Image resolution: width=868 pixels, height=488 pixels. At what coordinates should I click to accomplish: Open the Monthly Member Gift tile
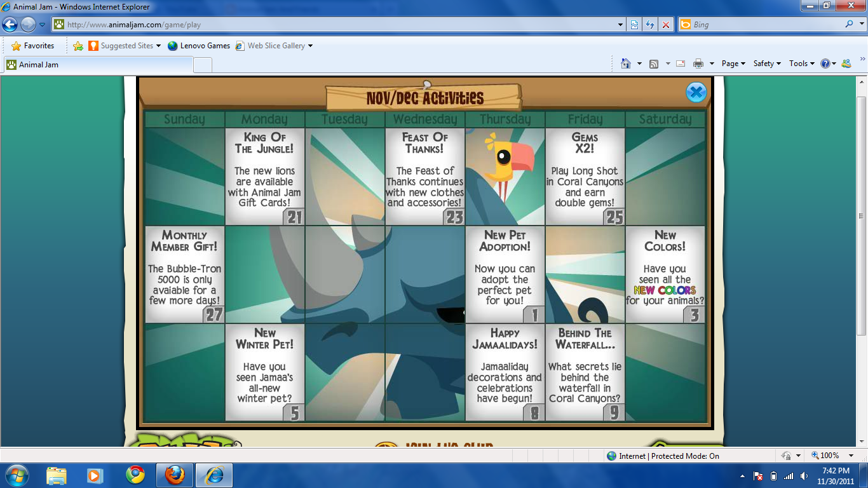184,274
